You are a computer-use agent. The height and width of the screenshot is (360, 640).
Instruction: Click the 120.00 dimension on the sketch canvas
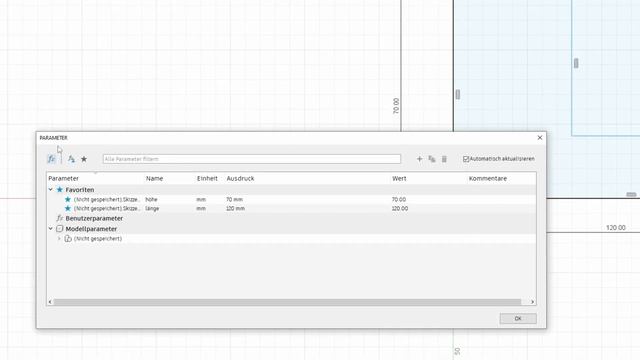tap(616, 228)
